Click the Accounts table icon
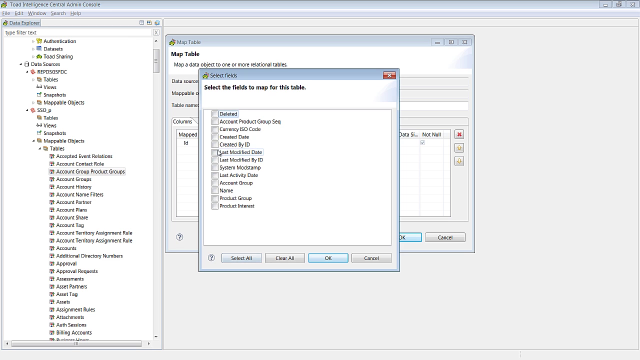This screenshot has width=640, height=360. tap(52, 248)
